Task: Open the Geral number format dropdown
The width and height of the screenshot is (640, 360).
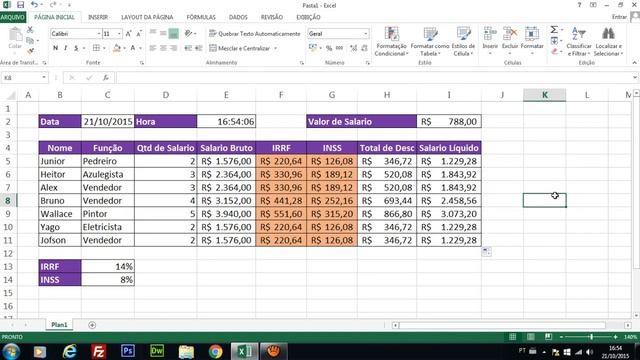Action: click(x=366, y=34)
